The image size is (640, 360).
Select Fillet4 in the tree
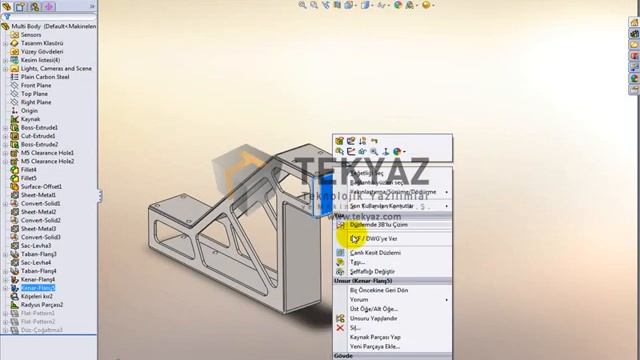(x=29, y=170)
